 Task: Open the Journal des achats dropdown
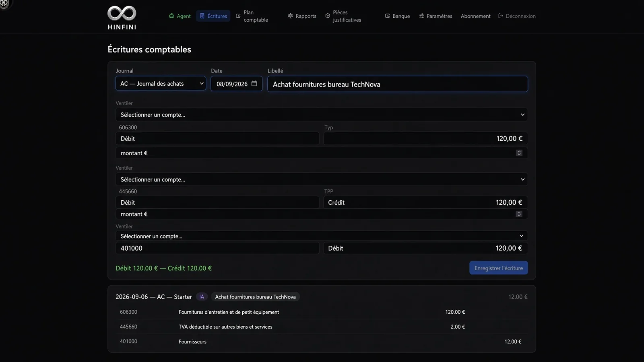[161, 84]
